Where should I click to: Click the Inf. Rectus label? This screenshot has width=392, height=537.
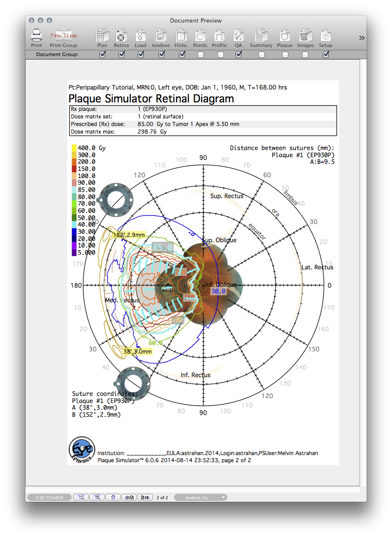pos(195,375)
